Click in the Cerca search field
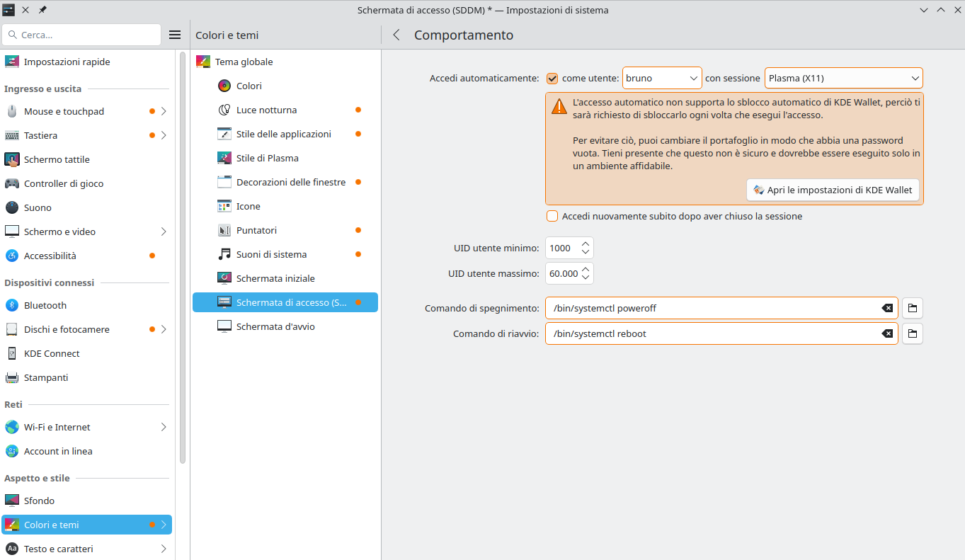 81,35
